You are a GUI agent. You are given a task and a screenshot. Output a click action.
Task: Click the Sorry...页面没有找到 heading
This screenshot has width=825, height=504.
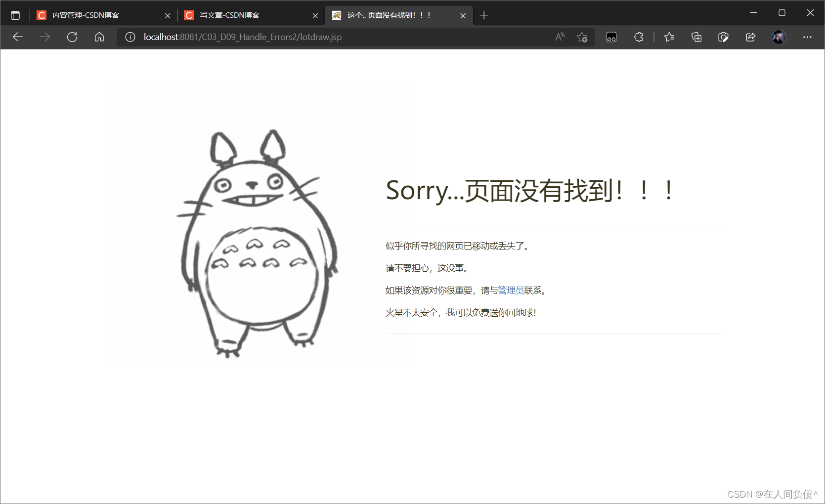tap(530, 191)
